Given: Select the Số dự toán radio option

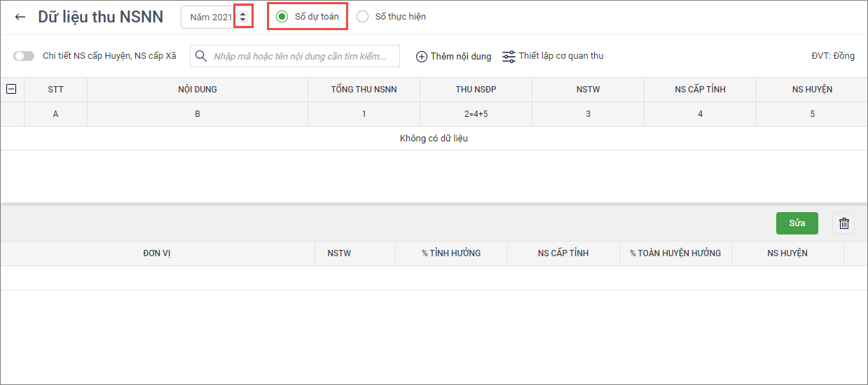Looking at the screenshot, I should [282, 17].
